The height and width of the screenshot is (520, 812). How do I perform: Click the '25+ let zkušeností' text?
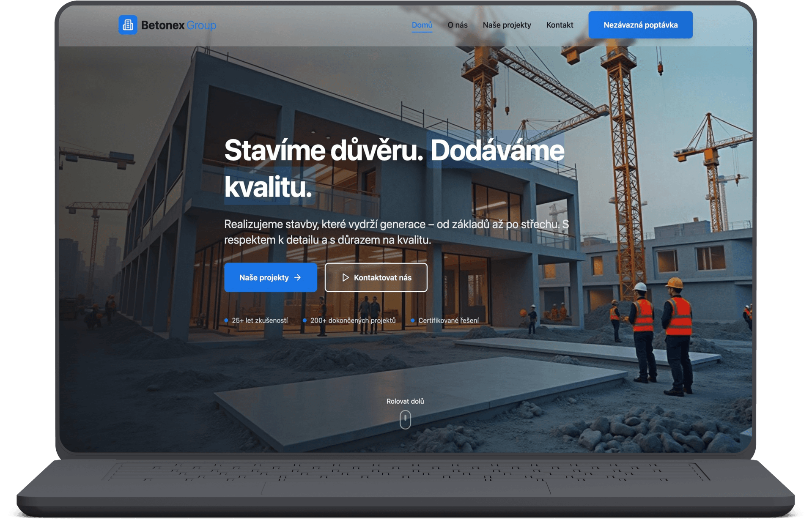point(260,320)
